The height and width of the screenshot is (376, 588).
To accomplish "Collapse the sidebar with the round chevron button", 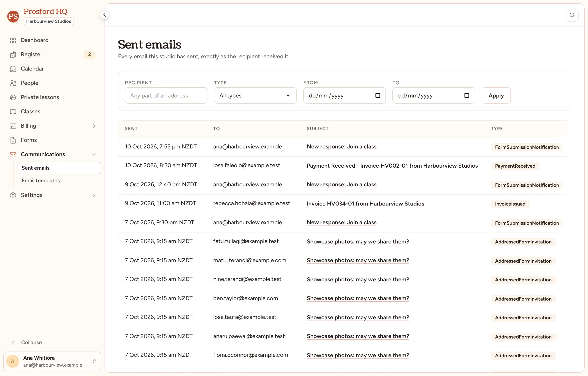I will 104,15.
